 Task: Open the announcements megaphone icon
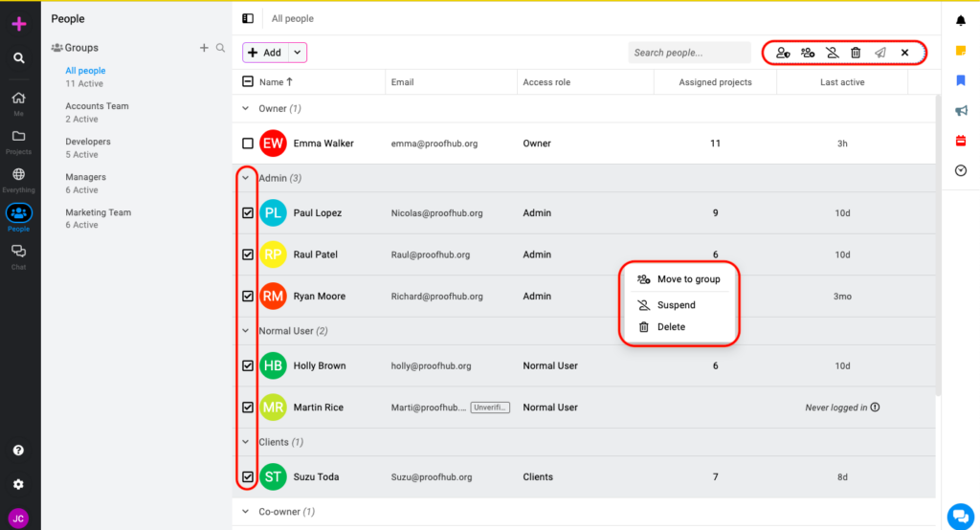[961, 111]
